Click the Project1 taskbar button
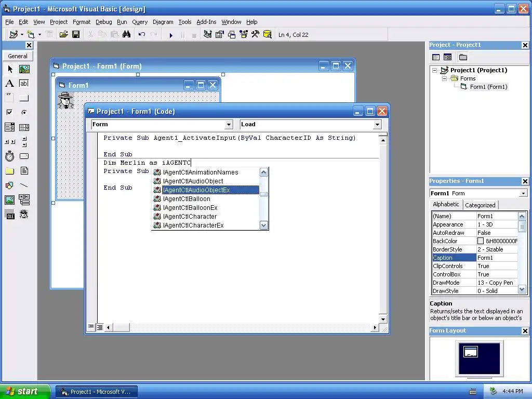The width and height of the screenshot is (532, 399). (97, 392)
